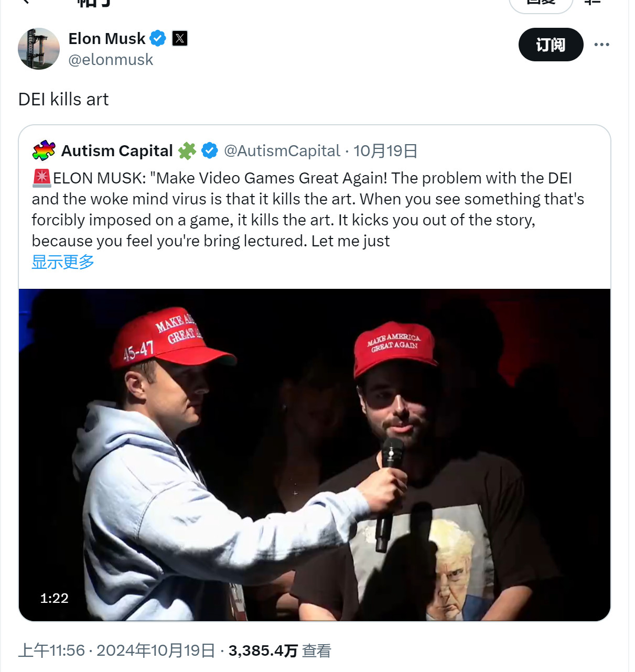Click the Autism Capital display name
The height and width of the screenshot is (672, 635).
(x=117, y=151)
